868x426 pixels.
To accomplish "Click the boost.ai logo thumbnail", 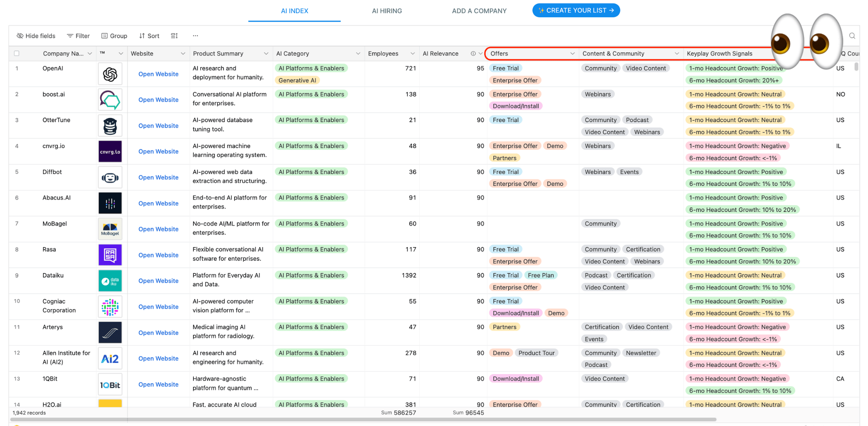I will pos(110,100).
